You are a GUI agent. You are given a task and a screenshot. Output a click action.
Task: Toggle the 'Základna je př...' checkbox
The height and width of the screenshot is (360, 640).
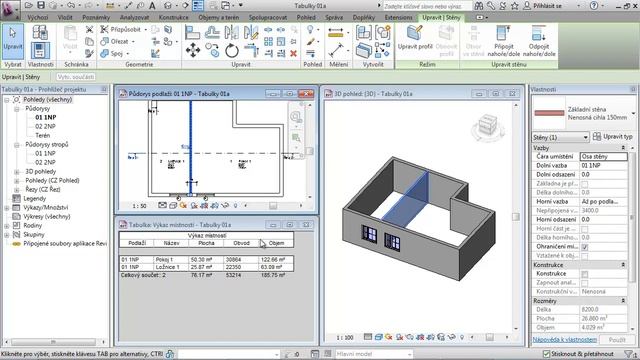tap(585, 184)
